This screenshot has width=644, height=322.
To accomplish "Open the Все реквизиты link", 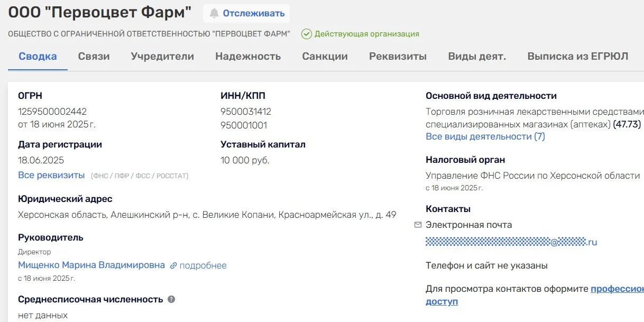I will [51, 175].
